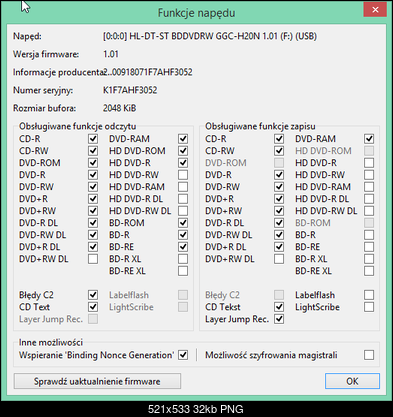The image size is (393, 417).
Task: Toggle HD DVD-RAM checkbox in read functions
Action: [183, 187]
